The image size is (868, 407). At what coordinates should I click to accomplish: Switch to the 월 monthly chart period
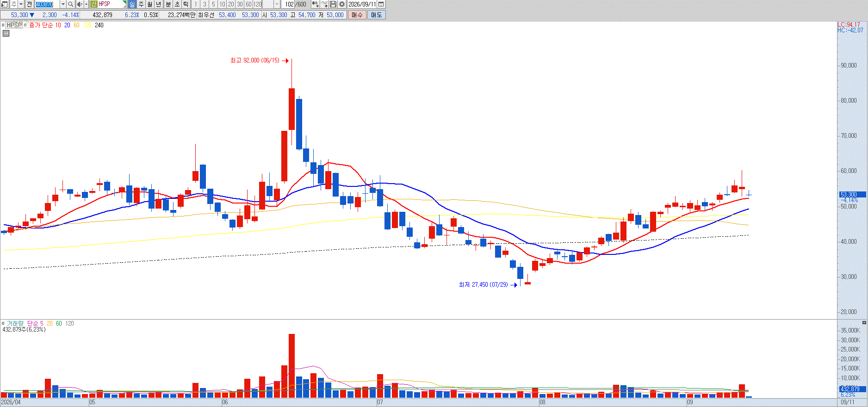point(150,4)
